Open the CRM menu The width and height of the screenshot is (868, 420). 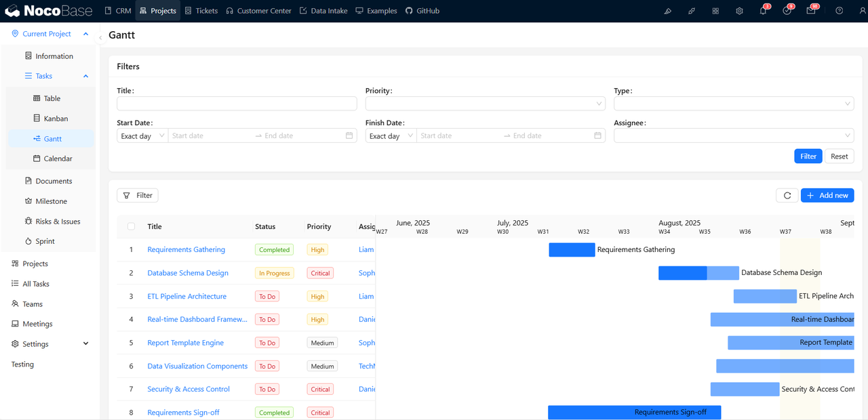pyautogui.click(x=118, y=11)
